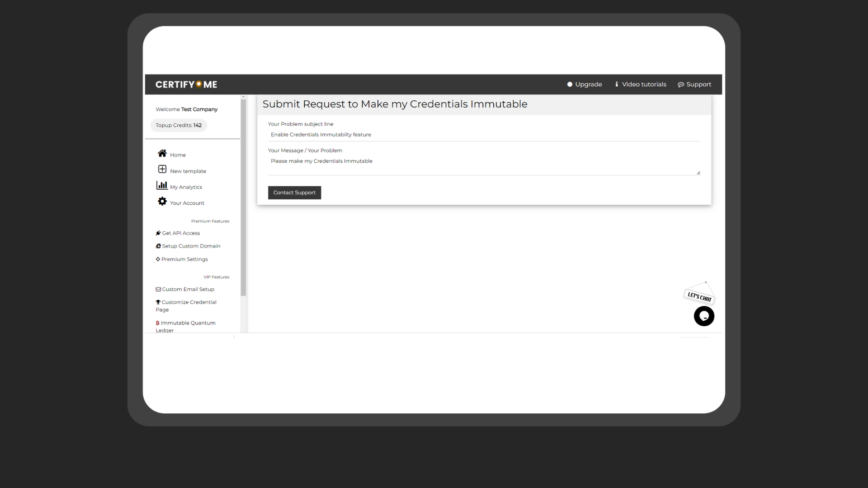Select Customize Credential Page

click(189, 302)
